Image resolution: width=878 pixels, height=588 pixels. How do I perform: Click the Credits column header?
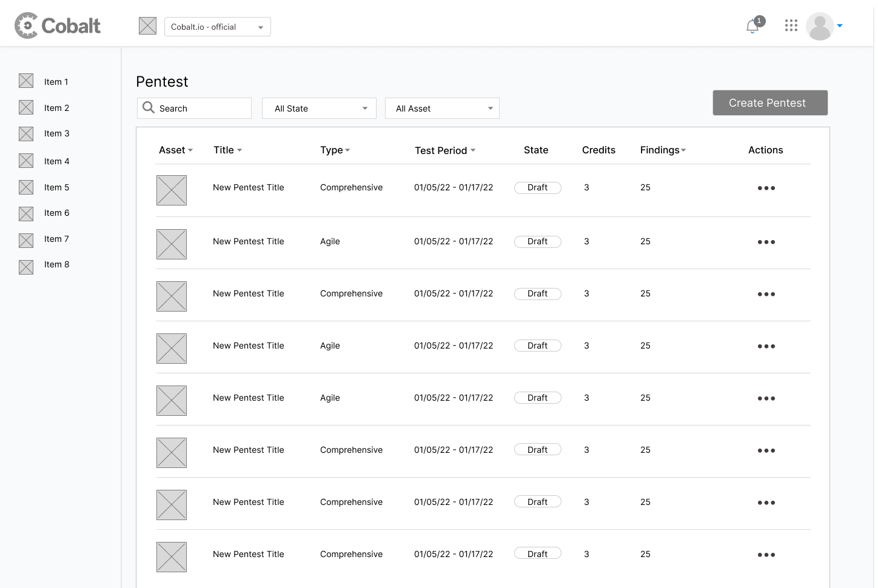point(598,150)
